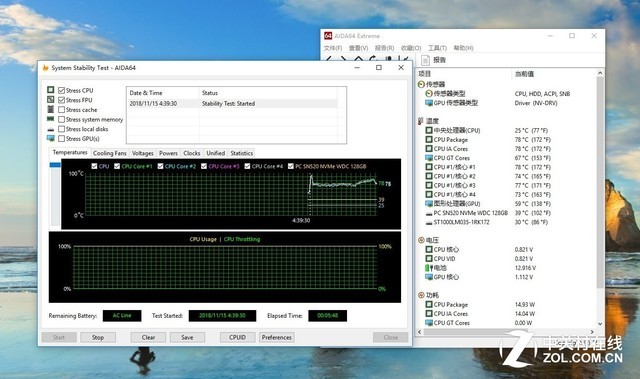Open the Preferences dialog
Viewport: 640px width, 379px height.
(x=277, y=337)
